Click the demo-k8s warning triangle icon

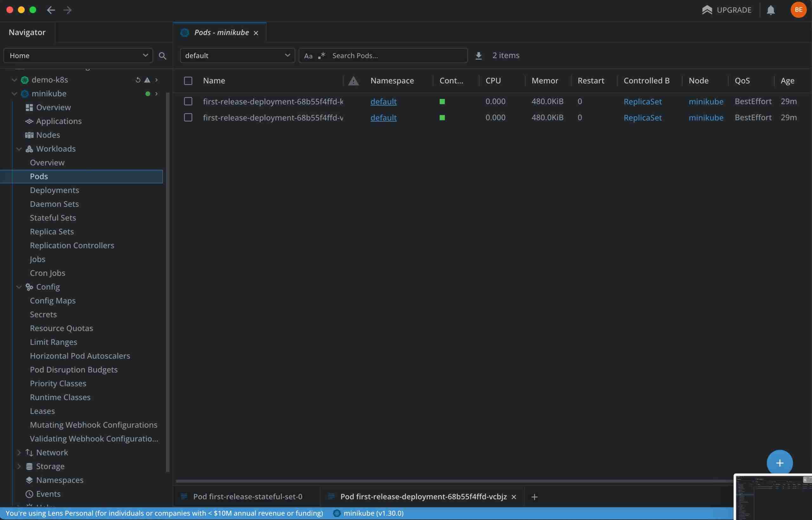coord(147,80)
